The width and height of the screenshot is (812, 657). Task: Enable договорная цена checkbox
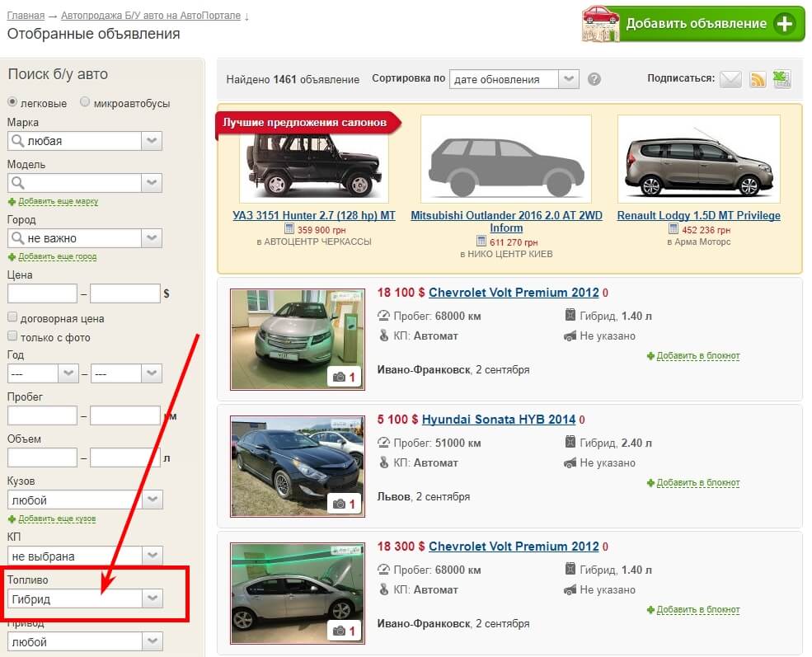pos(12,317)
